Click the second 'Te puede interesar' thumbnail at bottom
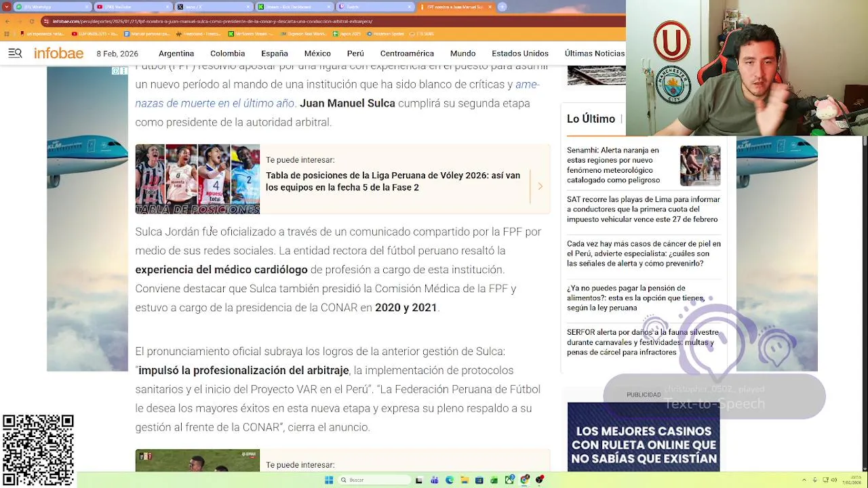 197,460
